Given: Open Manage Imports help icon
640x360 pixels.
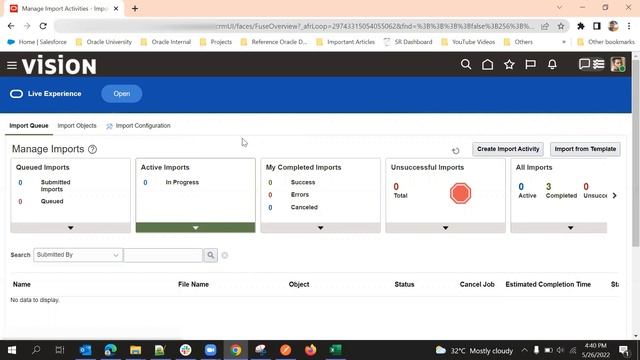Looking at the screenshot, I should click(x=93, y=149).
